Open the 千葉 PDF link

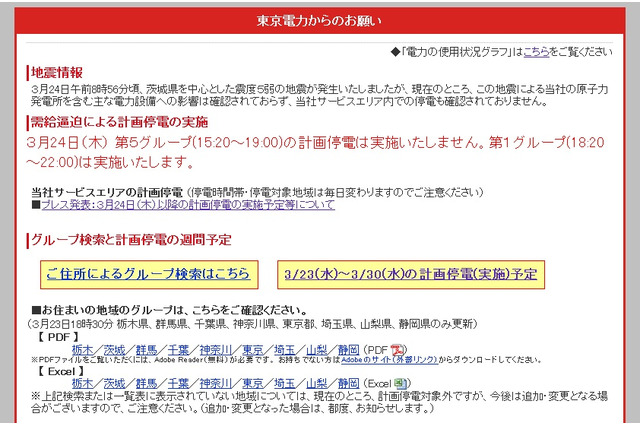click(178, 350)
